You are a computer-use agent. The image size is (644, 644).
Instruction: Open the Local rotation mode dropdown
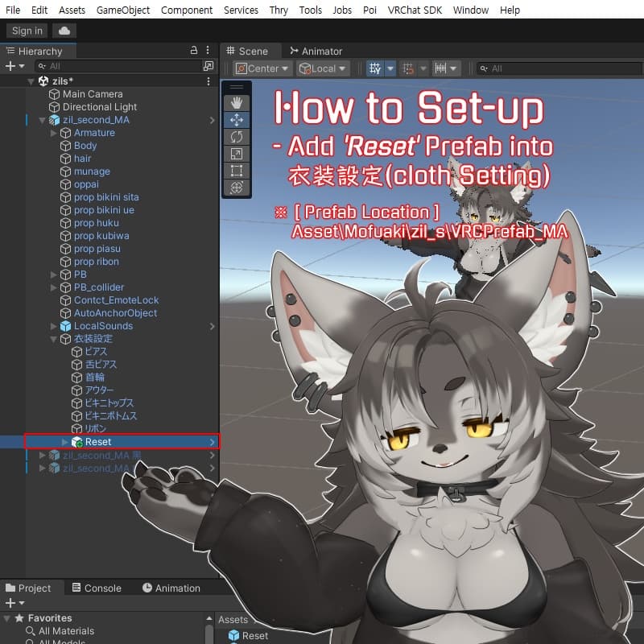322,68
